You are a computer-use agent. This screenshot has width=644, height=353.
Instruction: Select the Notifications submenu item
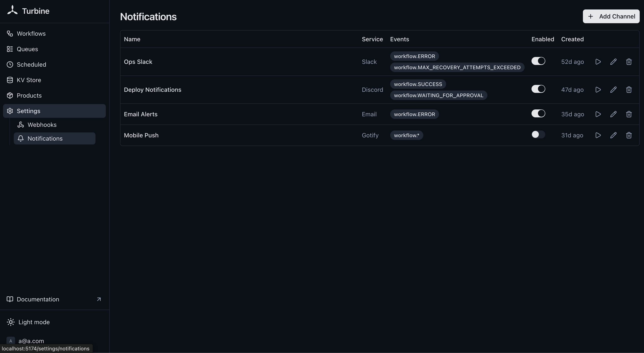click(x=54, y=138)
